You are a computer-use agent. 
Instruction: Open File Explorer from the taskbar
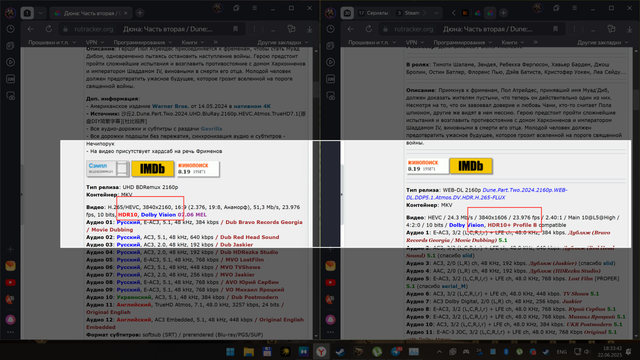point(249,351)
